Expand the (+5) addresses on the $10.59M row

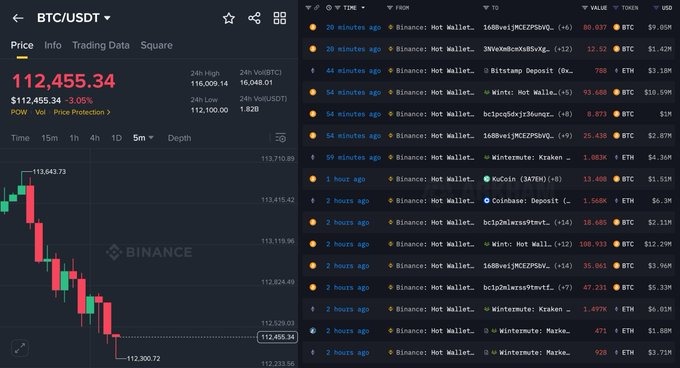pyautogui.click(x=565, y=92)
